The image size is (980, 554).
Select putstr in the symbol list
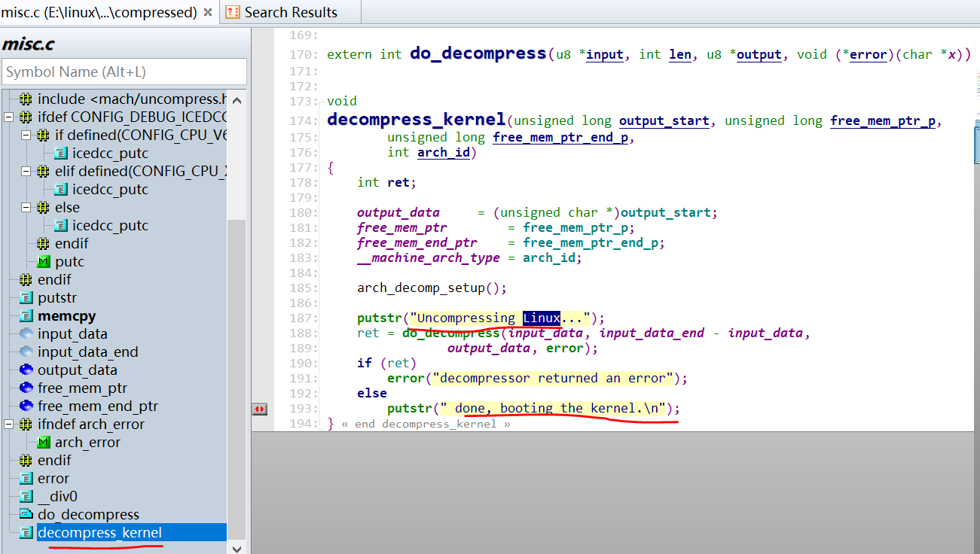point(57,298)
